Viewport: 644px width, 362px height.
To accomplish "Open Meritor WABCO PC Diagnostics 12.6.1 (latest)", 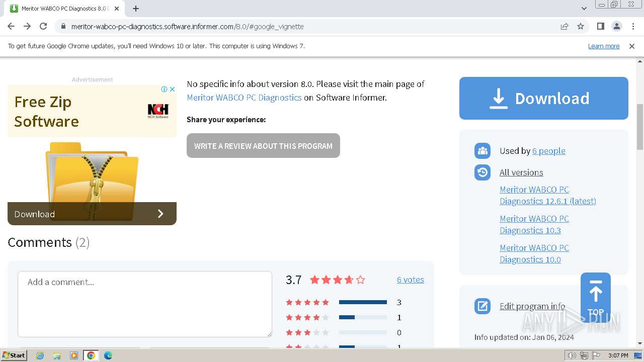I will coord(548,195).
